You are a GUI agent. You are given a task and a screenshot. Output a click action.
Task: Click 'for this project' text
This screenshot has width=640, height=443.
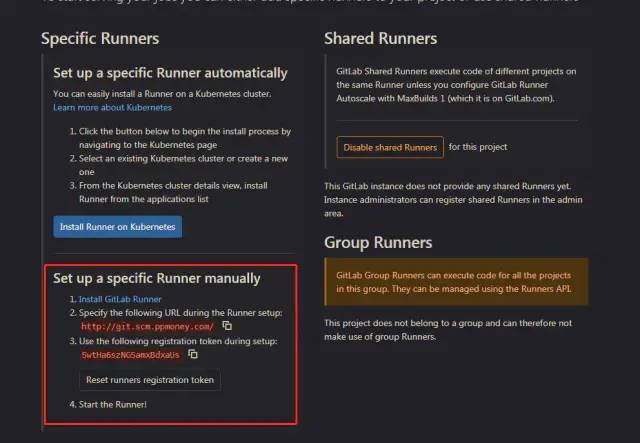tap(478, 147)
